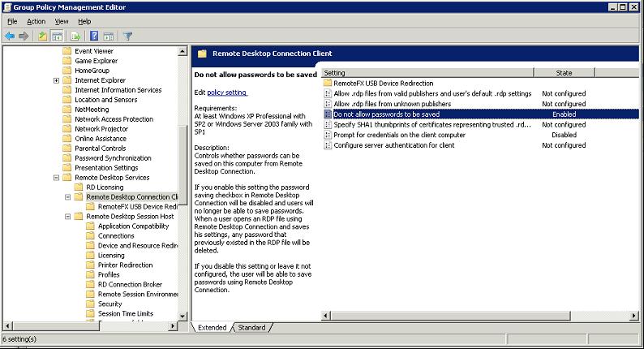
Task: Click the Back arrow toolbar icon
Action: coord(10,37)
